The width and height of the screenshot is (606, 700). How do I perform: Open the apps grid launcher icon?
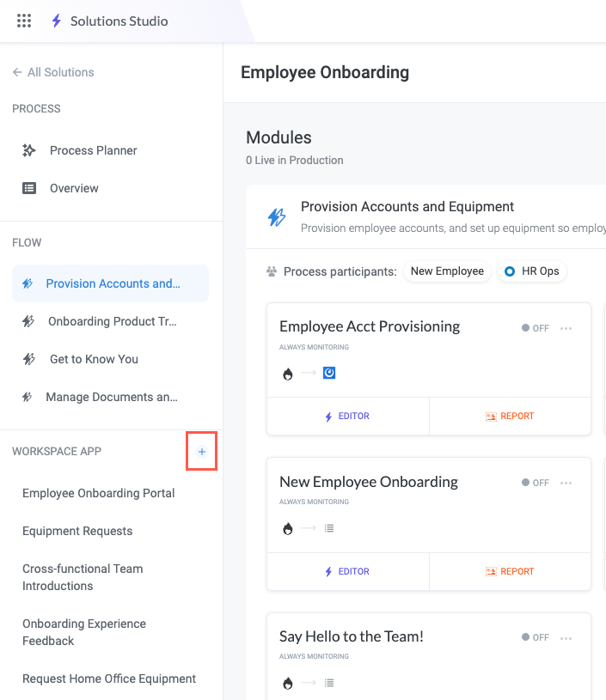[24, 21]
